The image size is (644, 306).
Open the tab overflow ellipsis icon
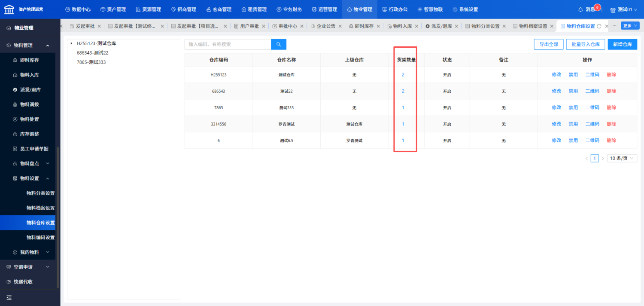pyautogui.click(x=614, y=26)
